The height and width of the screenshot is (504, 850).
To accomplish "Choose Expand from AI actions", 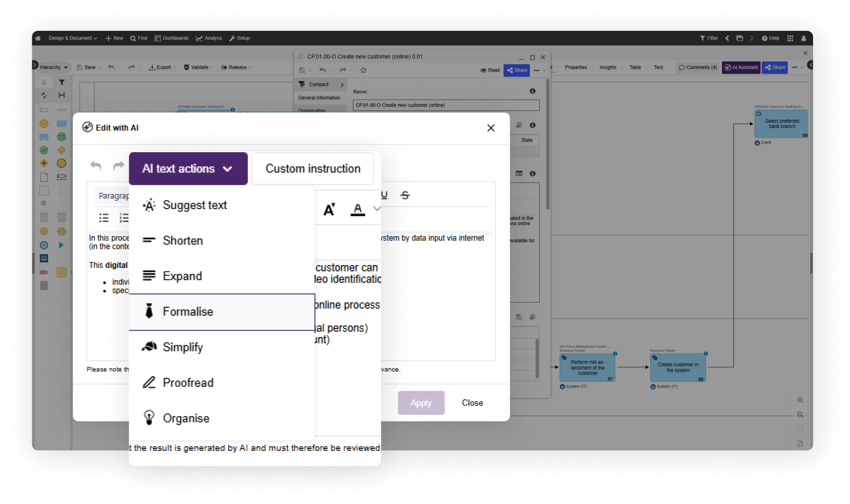I will (222, 276).
